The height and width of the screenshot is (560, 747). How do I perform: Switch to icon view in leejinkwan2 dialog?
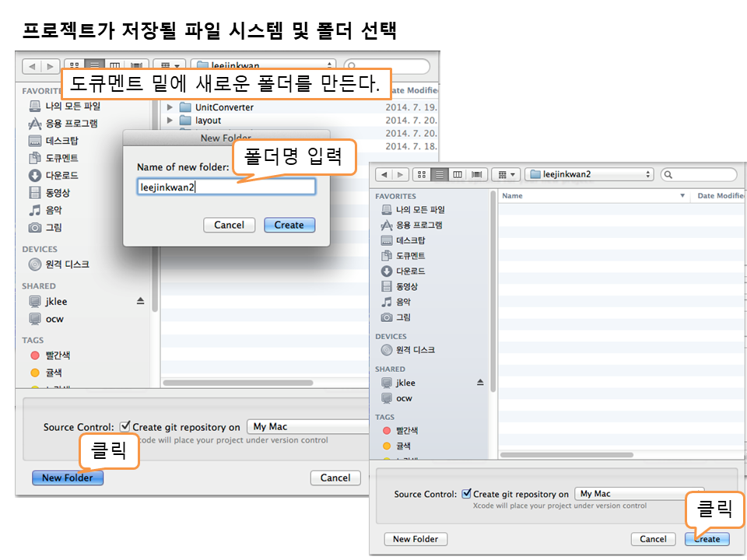coord(422,175)
